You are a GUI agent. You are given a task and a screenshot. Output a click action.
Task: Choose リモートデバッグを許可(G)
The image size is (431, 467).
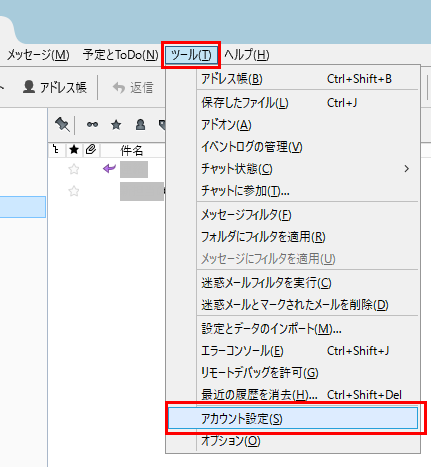(x=292, y=373)
